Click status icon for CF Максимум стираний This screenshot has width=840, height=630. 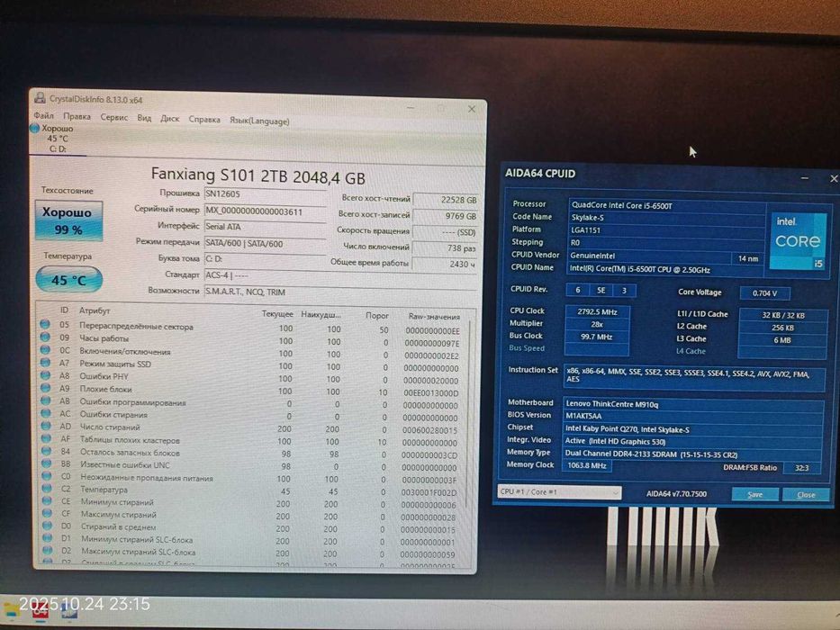[x=47, y=513]
